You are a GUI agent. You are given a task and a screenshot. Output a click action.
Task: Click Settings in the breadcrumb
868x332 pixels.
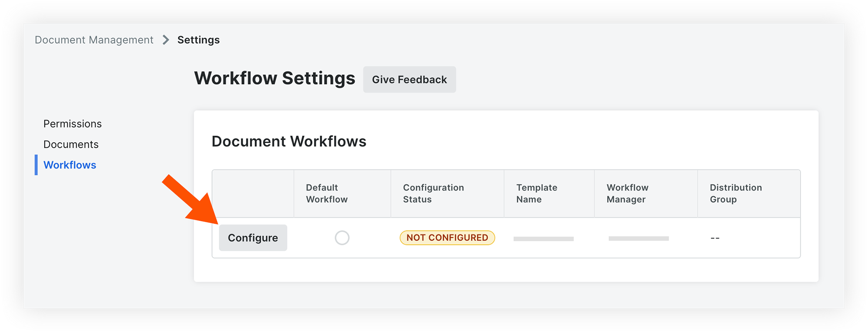(x=198, y=39)
